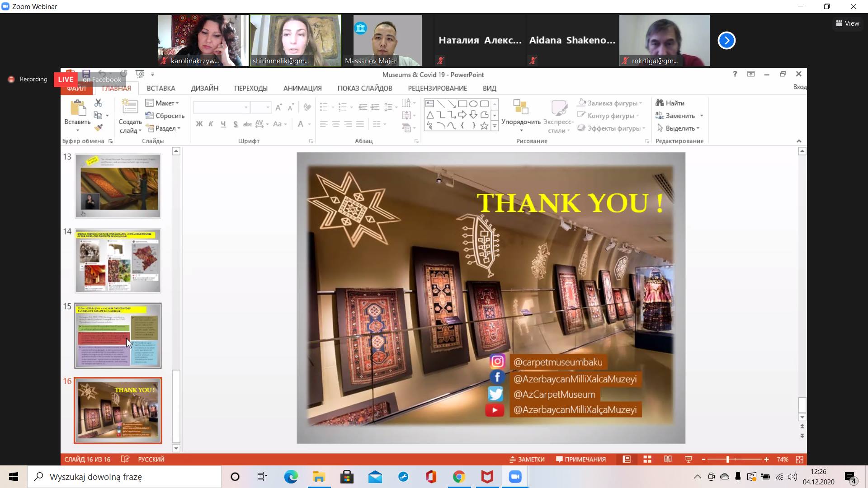This screenshot has width=868, height=488.
Task: Open the font name combo box
Action: [222, 107]
